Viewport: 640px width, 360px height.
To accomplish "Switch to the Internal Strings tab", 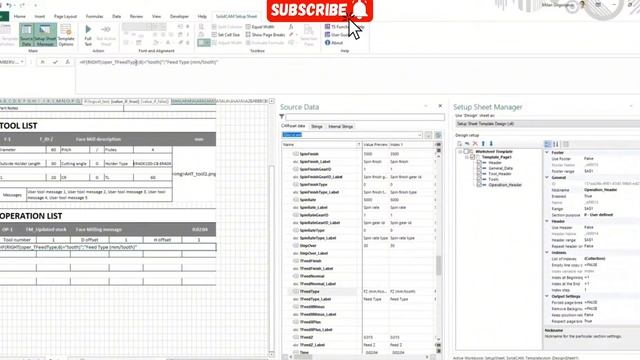I will click(340, 127).
